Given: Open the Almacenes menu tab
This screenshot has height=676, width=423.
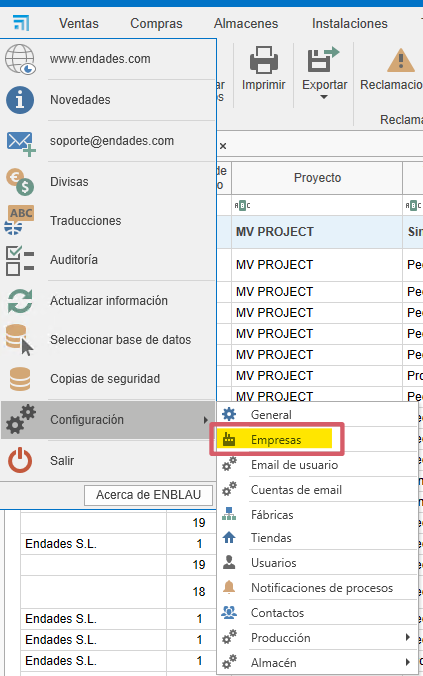Looking at the screenshot, I should point(246,23).
